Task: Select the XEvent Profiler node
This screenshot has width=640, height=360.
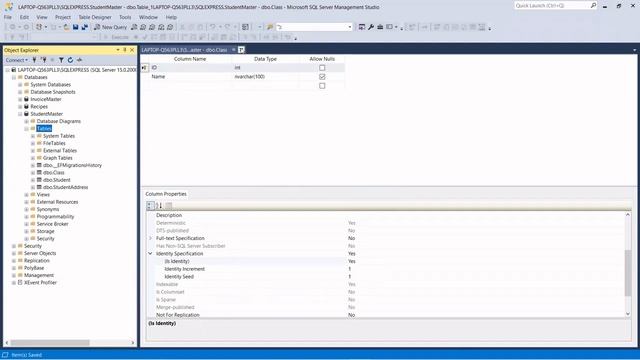Action: 40,282
